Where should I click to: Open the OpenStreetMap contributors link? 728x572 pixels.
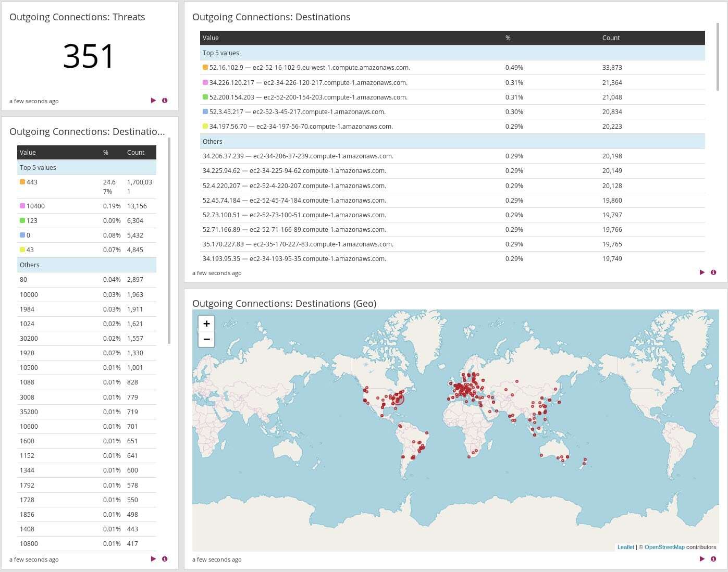664,547
